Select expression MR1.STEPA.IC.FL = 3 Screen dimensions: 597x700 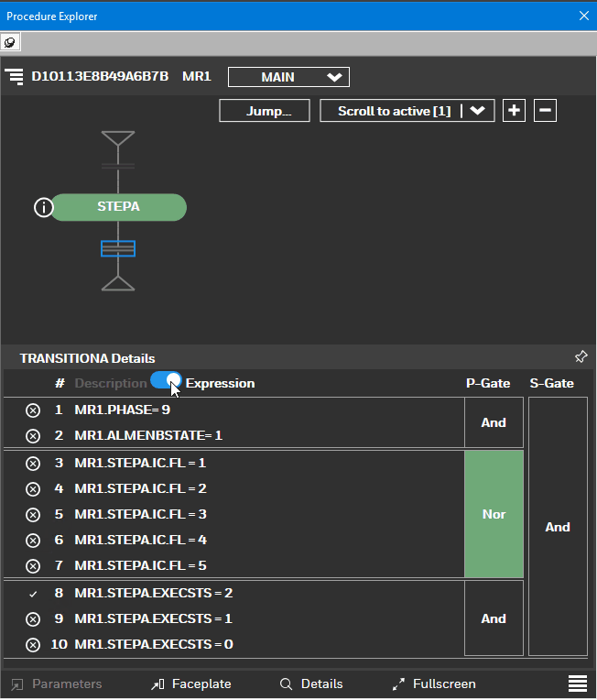point(140,514)
